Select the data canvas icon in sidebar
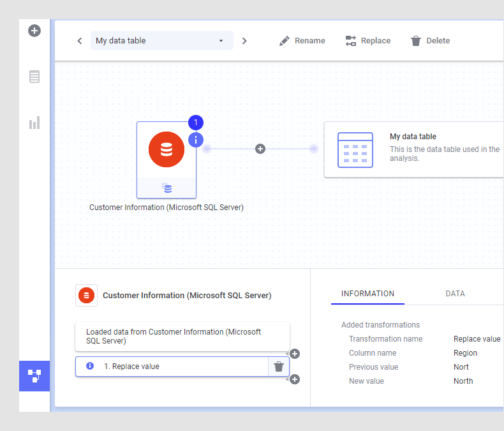The image size is (504, 431). click(34, 375)
